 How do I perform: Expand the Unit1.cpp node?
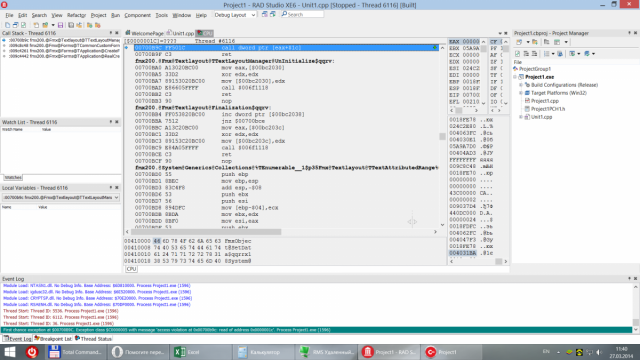point(521,117)
